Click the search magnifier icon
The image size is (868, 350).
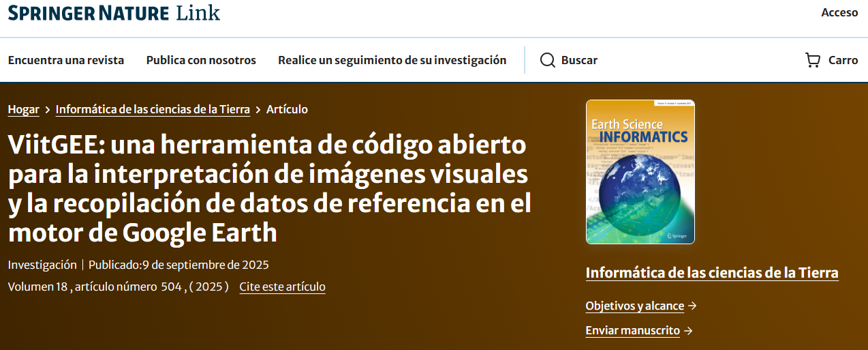pos(548,60)
